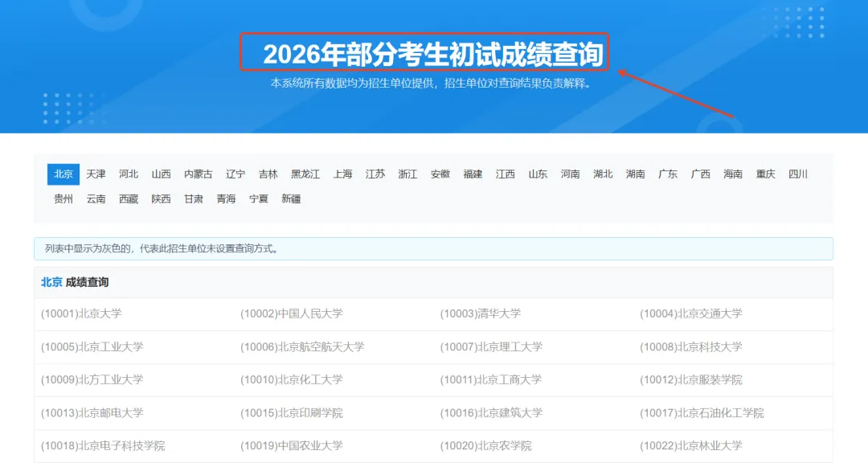Open (10008)北京科技大学 entry
Viewport: 868px width, 463px height.
click(x=691, y=346)
